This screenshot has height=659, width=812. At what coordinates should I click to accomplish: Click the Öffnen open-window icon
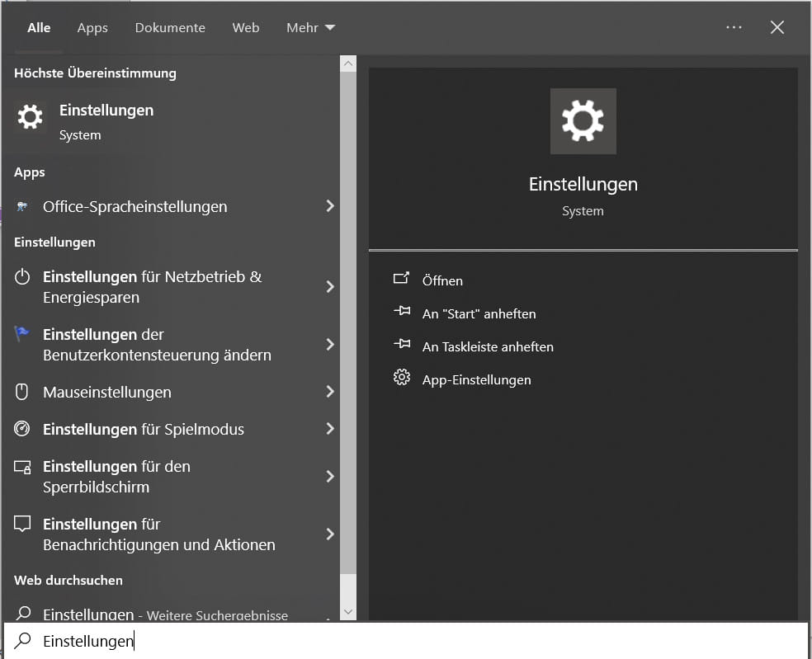tap(401, 279)
